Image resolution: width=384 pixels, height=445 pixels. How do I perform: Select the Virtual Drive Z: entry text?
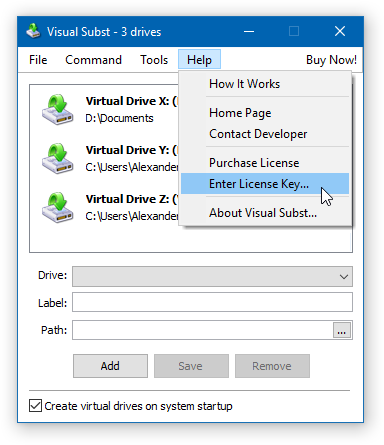tap(132, 199)
